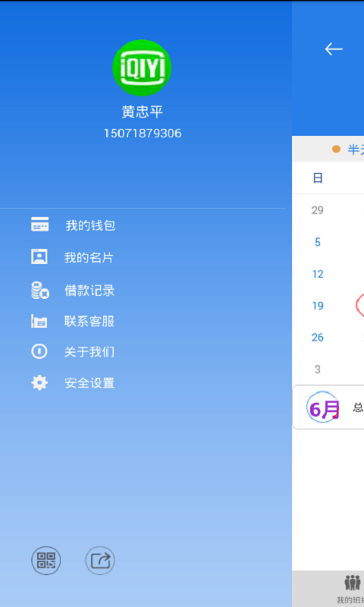Screen dimensions: 364x607
Task: Open 安全设置 menu item
Action: [89, 383]
